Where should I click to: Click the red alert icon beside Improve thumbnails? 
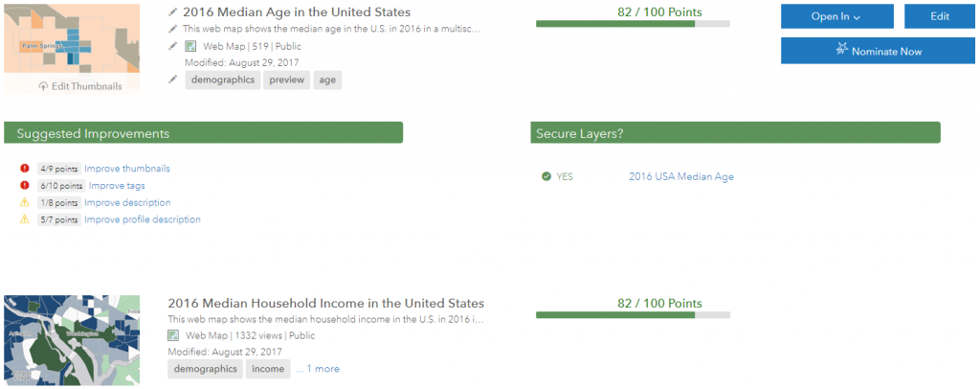24,169
